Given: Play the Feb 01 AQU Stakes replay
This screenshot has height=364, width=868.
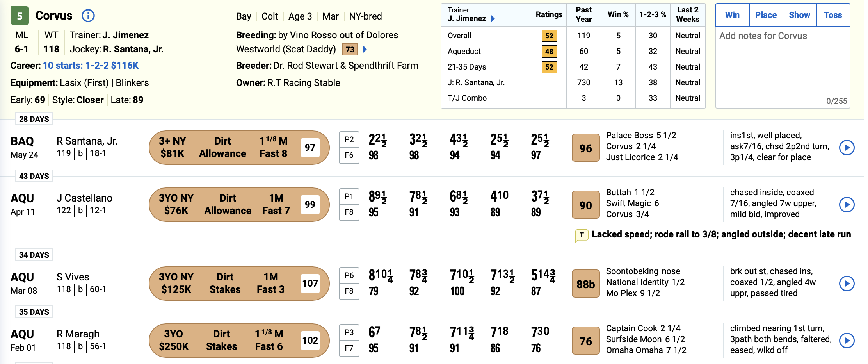Looking at the screenshot, I should tap(847, 341).
